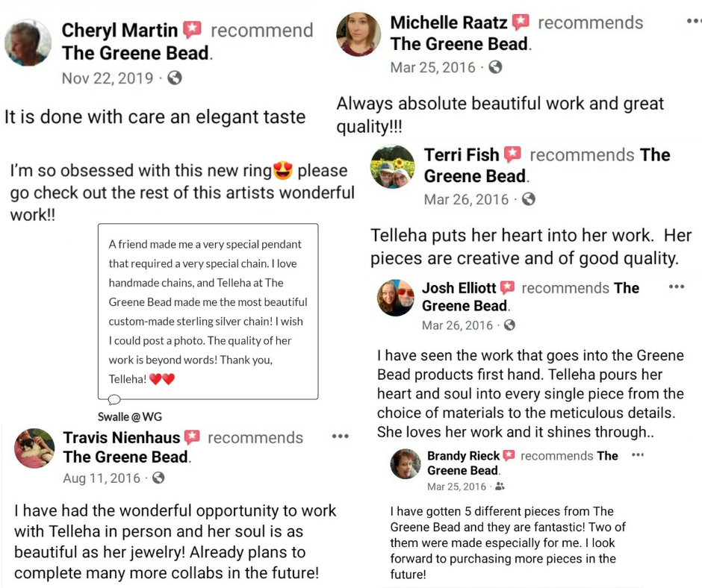Click the Nov 22, 2019 review date
This screenshot has height=588, width=702.
pos(108,78)
